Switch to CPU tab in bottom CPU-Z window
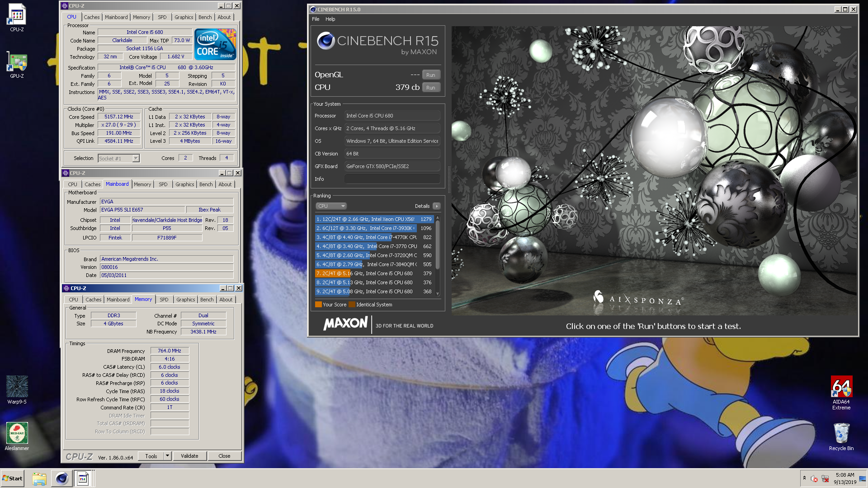The height and width of the screenshot is (488, 868). tap(74, 300)
